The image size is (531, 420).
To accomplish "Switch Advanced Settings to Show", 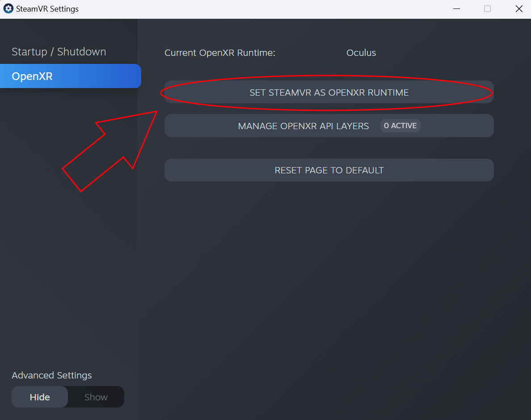I will click(96, 397).
